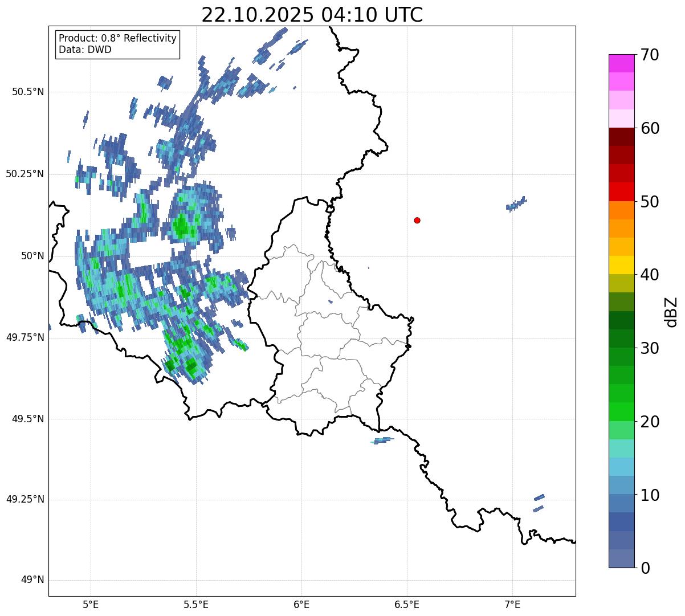Click the 50.25°N latitude label
This screenshot has width=685, height=616.
[25, 174]
